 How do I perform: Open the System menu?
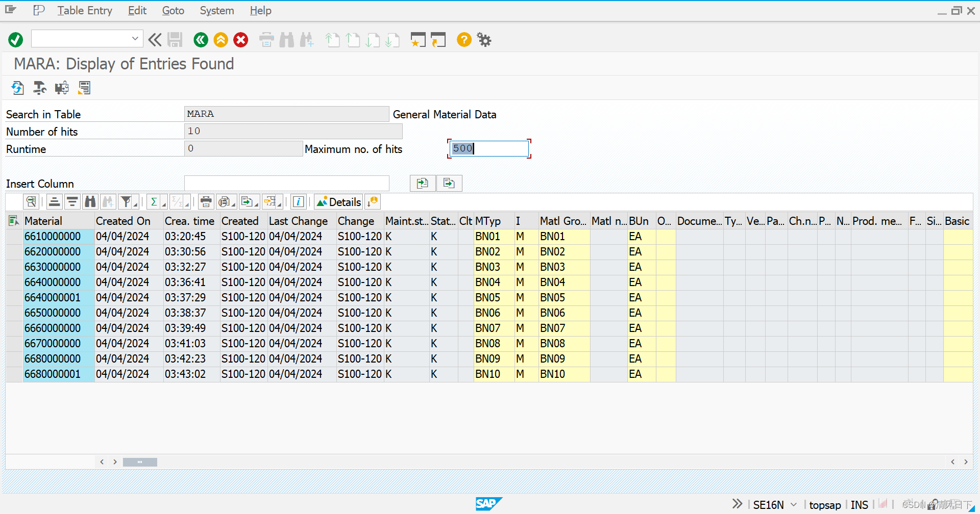click(217, 10)
